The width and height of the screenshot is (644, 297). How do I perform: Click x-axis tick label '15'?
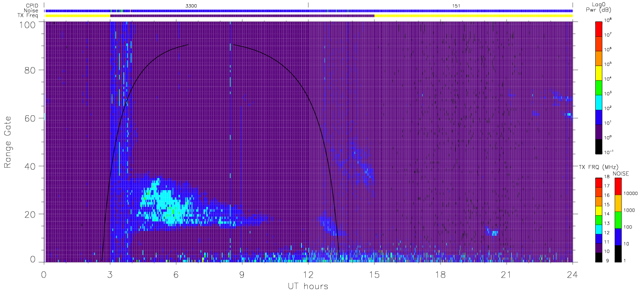point(374,274)
